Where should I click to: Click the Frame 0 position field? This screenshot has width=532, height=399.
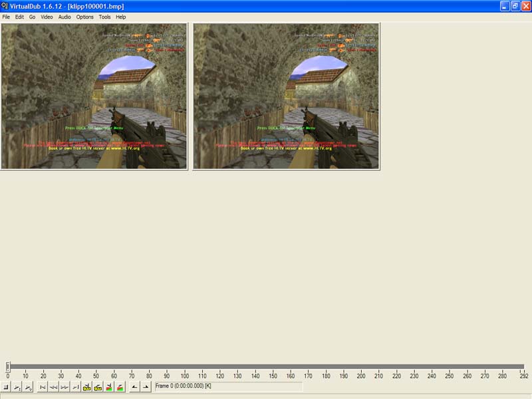[x=228, y=386]
